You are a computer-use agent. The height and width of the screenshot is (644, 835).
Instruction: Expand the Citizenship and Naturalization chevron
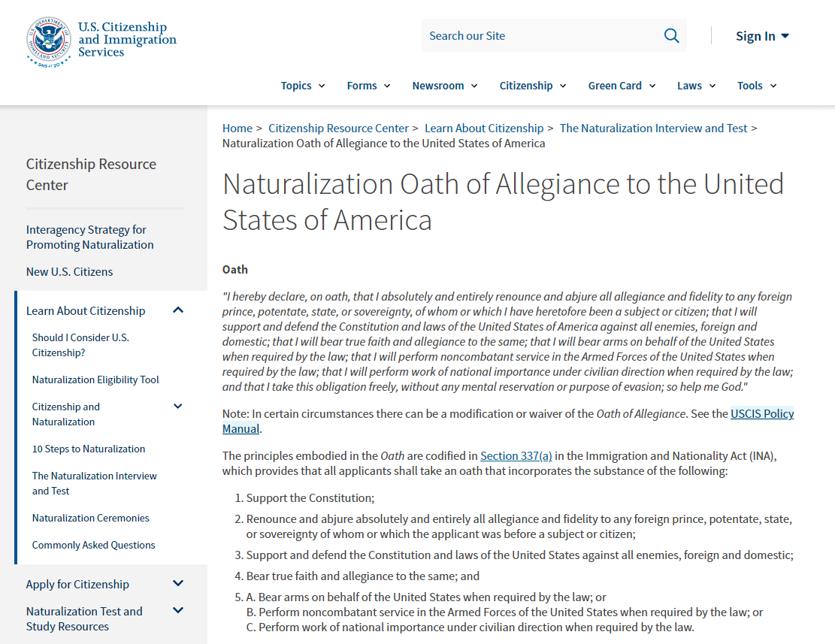tap(178, 406)
